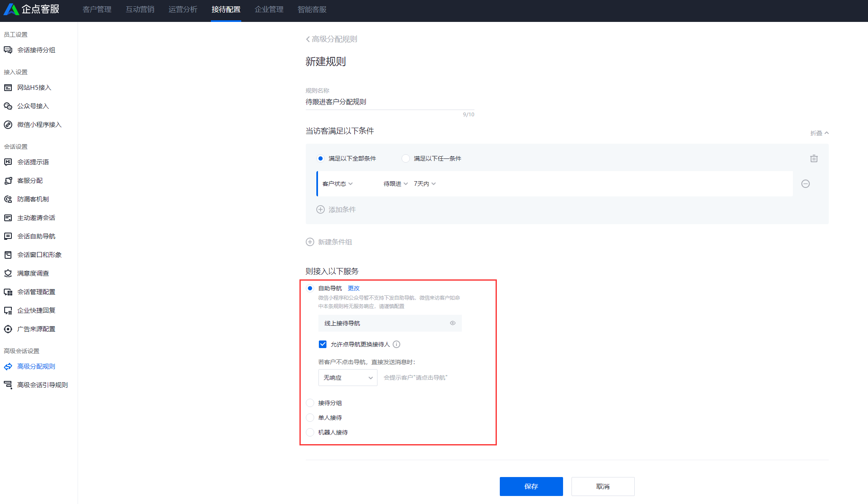Image resolution: width=868 pixels, height=504 pixels.
Task: Click the 高级分配规则 icon
Action: [x=8, y=367]
